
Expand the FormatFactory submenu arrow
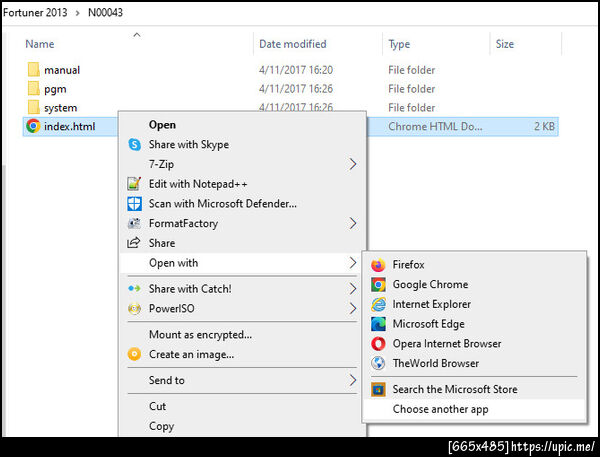pos(352,223)
